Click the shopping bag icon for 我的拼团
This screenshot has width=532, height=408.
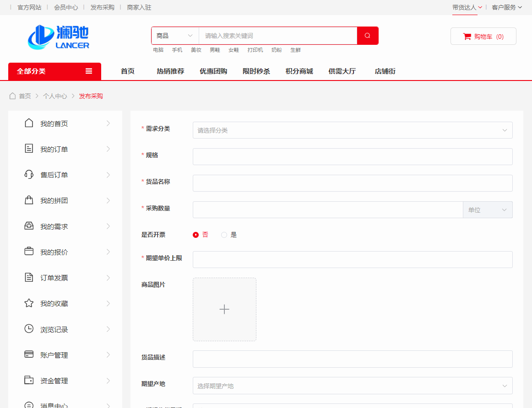[29, 200]
